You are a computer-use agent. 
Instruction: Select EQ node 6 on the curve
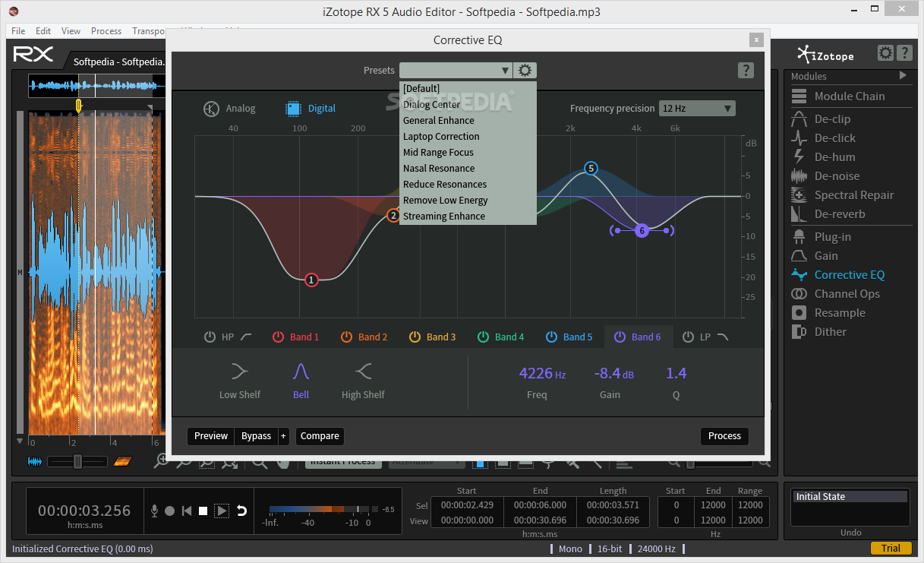pyautogui.click(x=642, y=230)
